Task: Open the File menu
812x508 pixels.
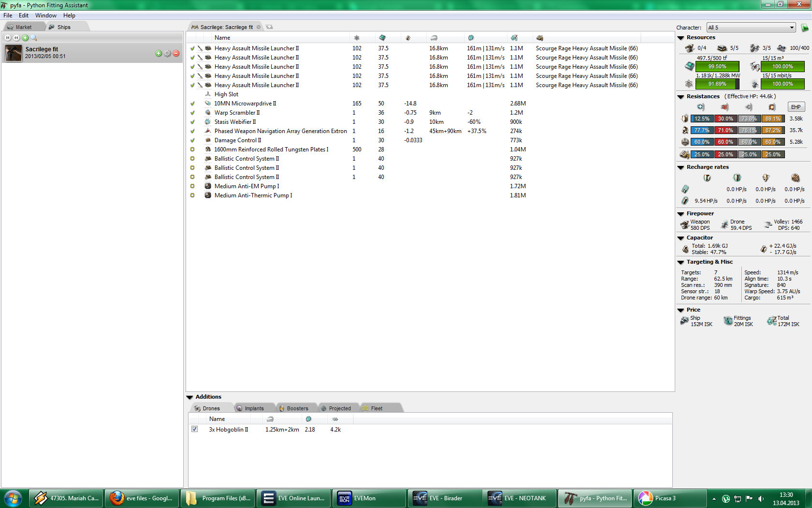Action: 8,15
